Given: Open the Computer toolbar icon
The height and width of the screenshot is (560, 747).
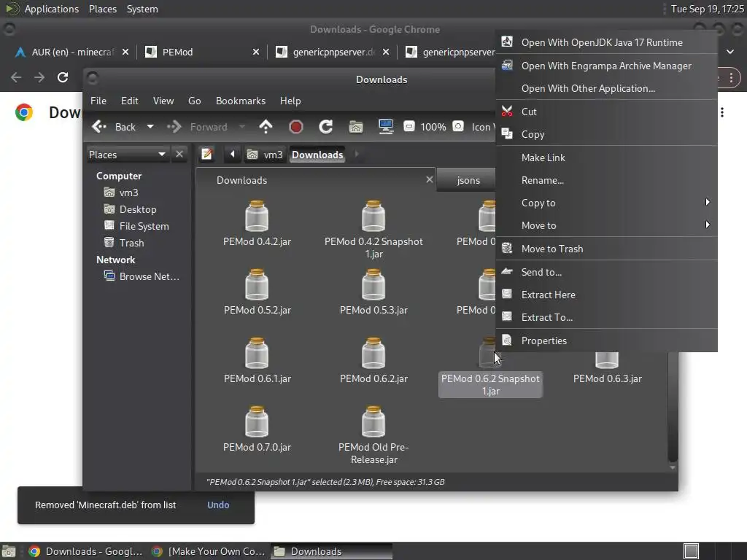Looking at the screenshot, I should (x=386, y=127).
